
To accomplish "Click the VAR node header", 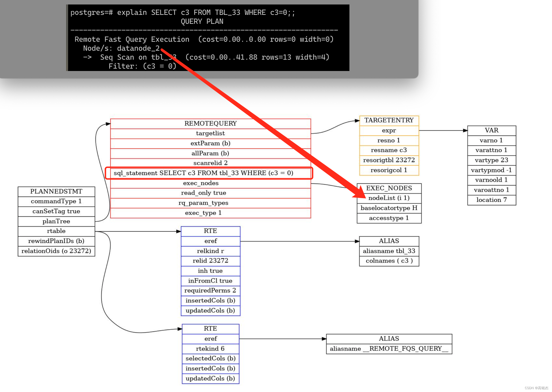I will coord(492,131).
